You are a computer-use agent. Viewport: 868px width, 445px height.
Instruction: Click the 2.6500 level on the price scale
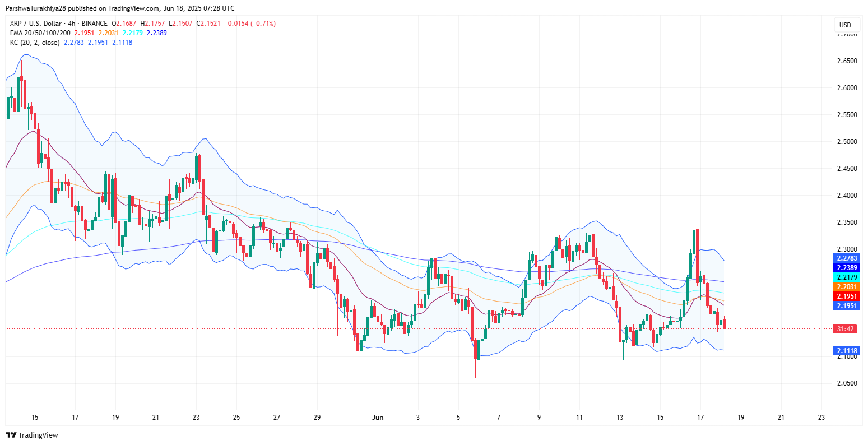pos(846,61)
